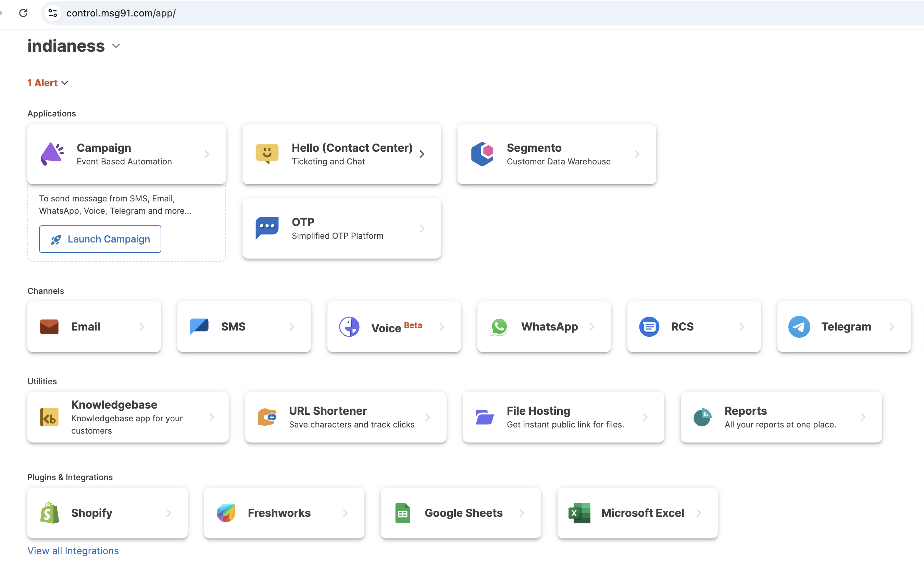Click the RCS message icon
The image size is (924, 572).
pos(649,326)
